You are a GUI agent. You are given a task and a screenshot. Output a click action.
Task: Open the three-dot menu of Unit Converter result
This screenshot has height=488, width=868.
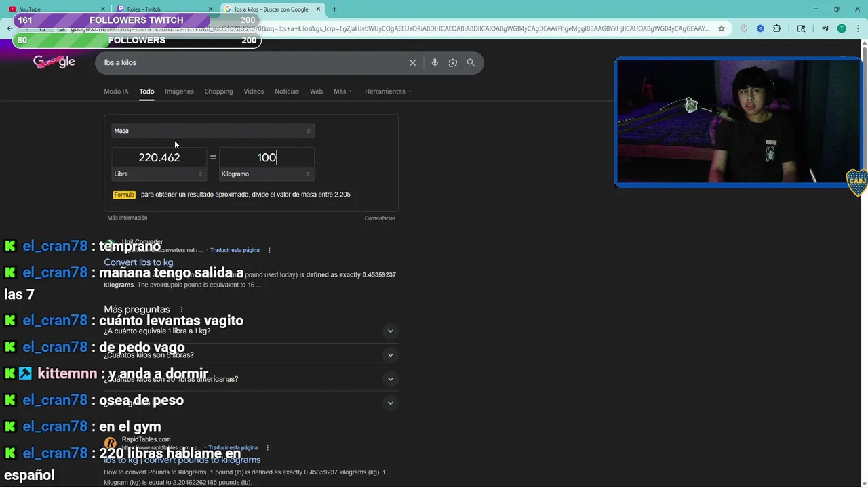point(269,250)
